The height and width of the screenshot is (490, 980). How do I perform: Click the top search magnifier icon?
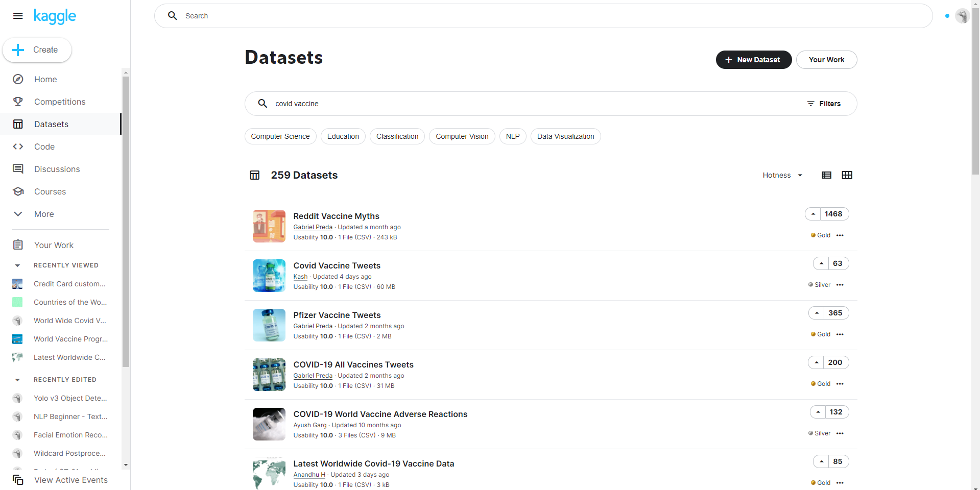173,16
